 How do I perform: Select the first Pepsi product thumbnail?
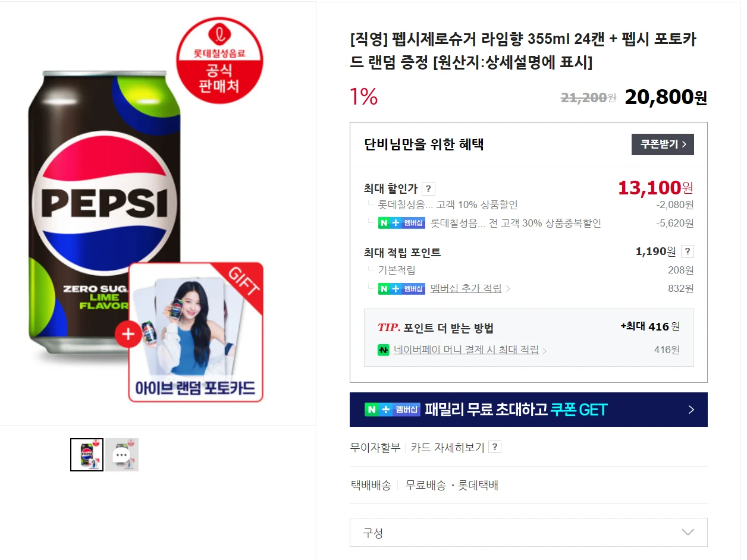(87, 455)
